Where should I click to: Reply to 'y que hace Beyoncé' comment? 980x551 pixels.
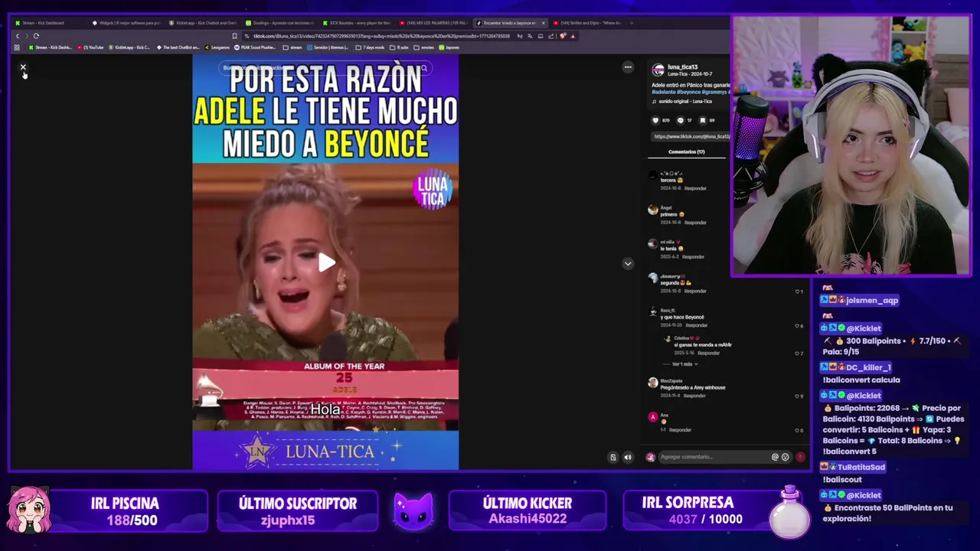click(697, 325)
